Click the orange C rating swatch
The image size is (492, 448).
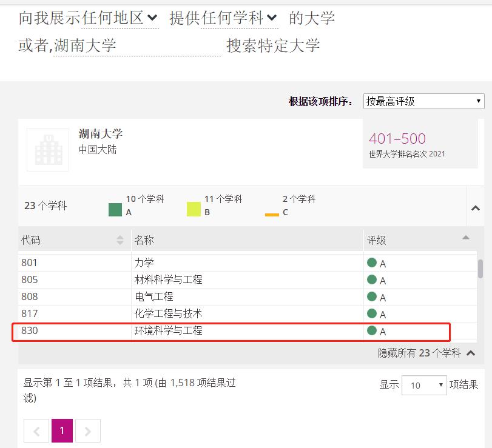click(272, 215)
